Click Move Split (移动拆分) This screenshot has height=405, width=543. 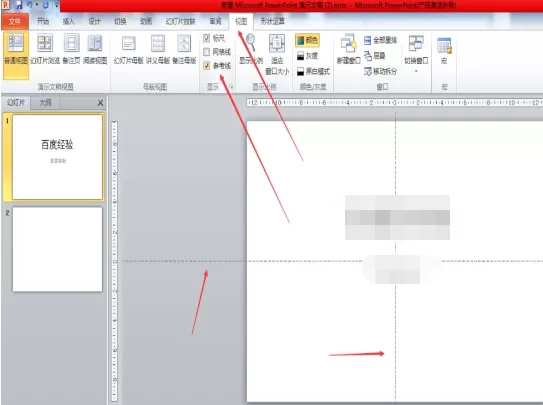pos(380,71)
